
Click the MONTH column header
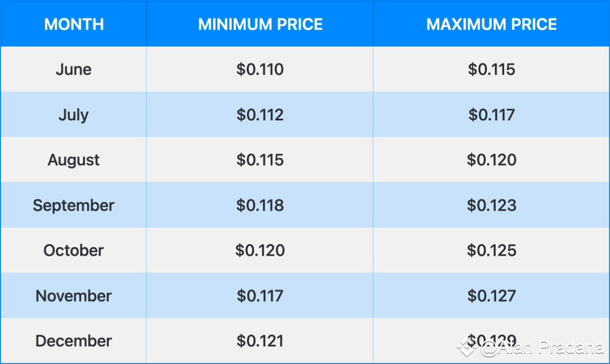tap(74, 24)
